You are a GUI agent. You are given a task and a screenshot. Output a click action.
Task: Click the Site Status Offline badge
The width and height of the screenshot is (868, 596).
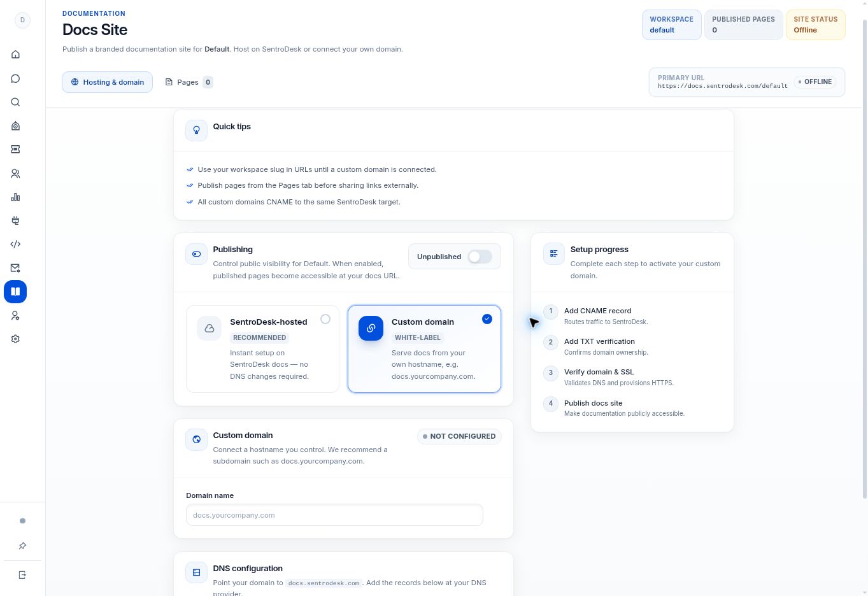coord(816,25)
